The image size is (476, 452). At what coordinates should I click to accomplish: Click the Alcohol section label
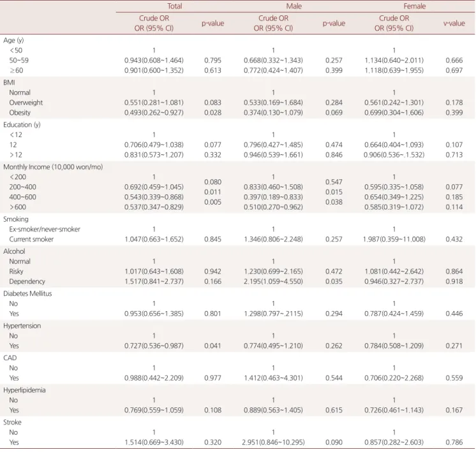pyautogui.click(x=14, y=251)
